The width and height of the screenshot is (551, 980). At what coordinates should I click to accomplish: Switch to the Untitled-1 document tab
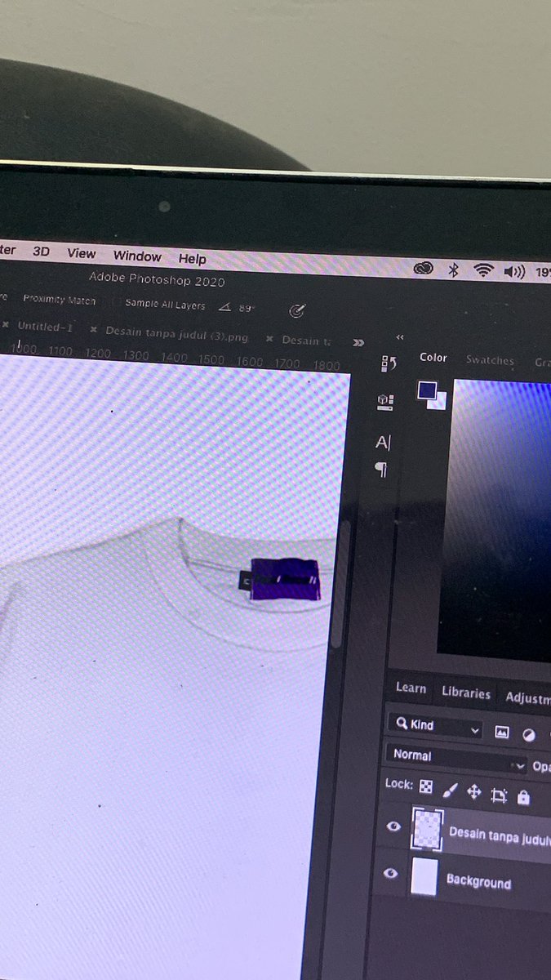coord(46,327)
